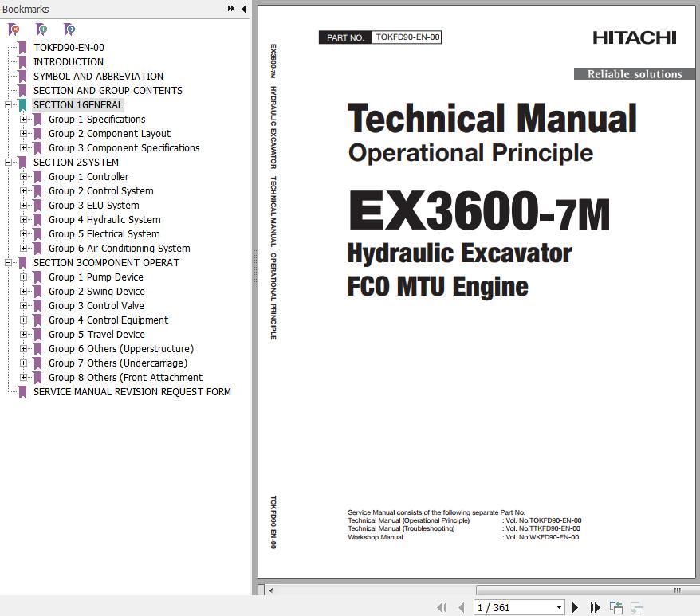Image resolution: width=700 pixels, height=616 pixels.
Task: Open the SERVICE MANUAL REVISION REQUEST FORM bookmark
Action: (132, 392)
